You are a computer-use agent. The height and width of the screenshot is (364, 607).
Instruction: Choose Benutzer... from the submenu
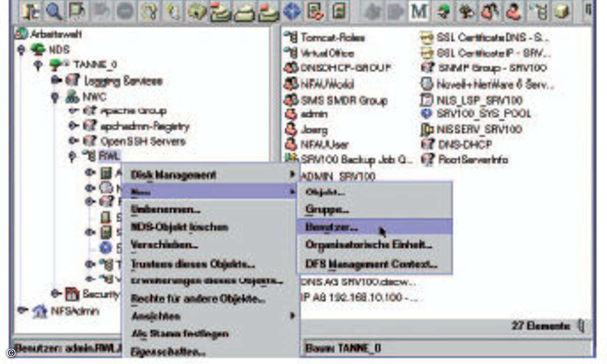(x=331, y=227)
